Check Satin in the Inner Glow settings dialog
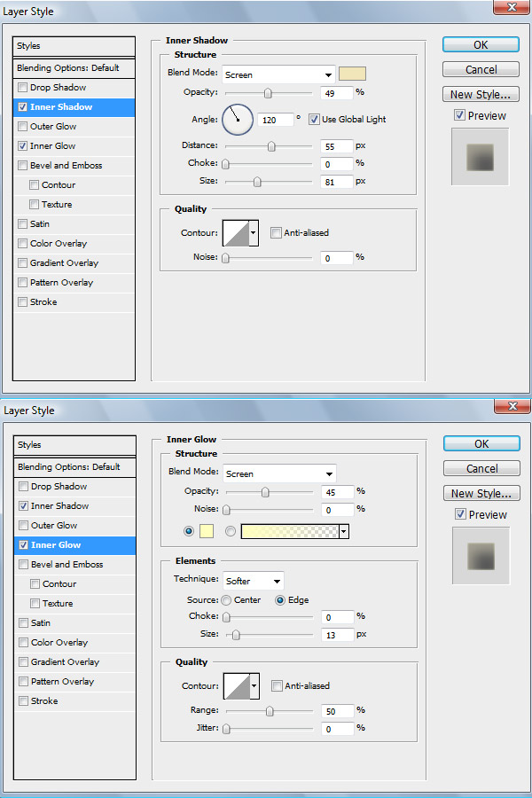 pos(23,623)
